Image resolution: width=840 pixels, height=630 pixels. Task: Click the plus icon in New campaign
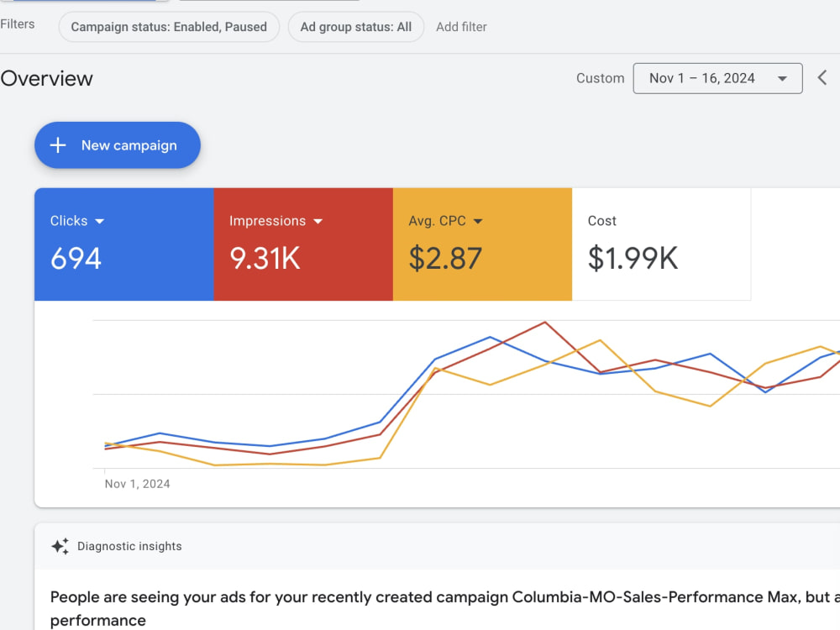58,145
